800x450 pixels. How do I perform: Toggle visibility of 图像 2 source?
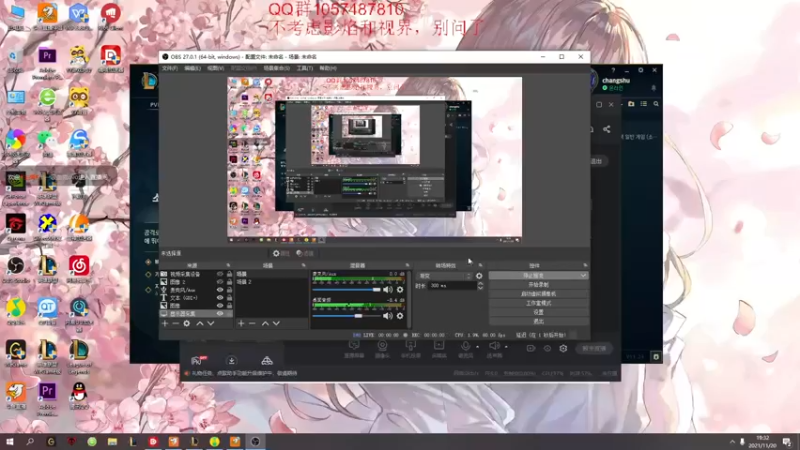[220, 282]
